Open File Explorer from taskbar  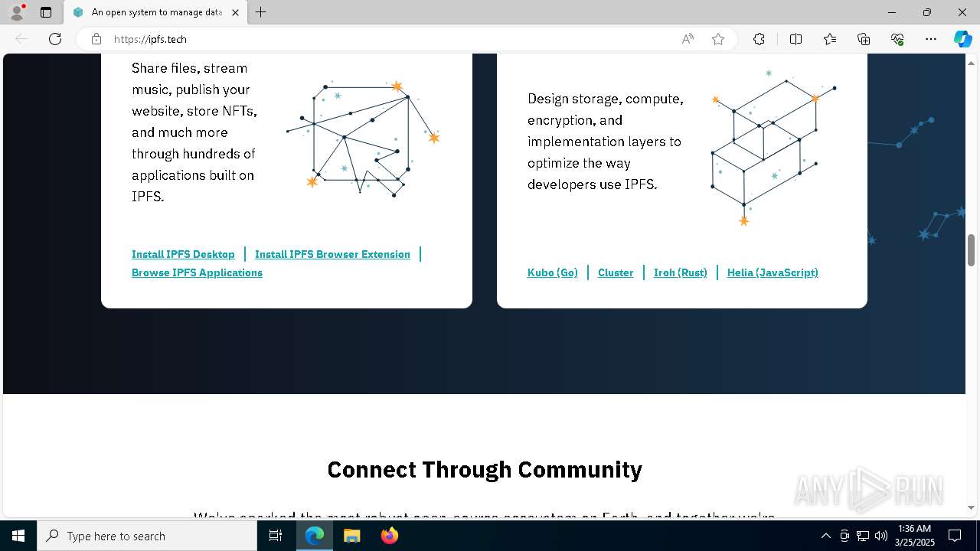[351, 536]
